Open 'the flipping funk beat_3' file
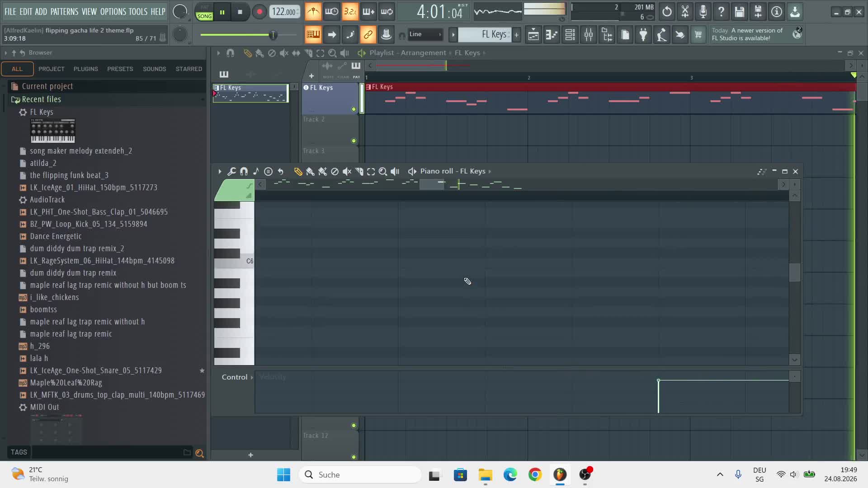The width and height of the screenshot is (868, 488). [x=69, y=175]
